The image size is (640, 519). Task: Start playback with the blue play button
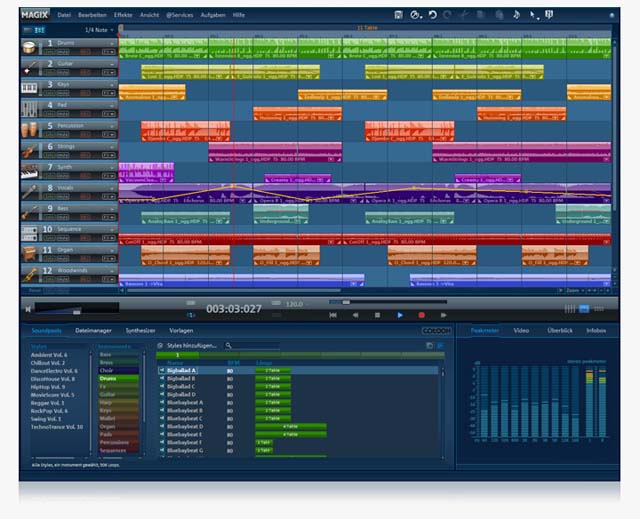400,315
